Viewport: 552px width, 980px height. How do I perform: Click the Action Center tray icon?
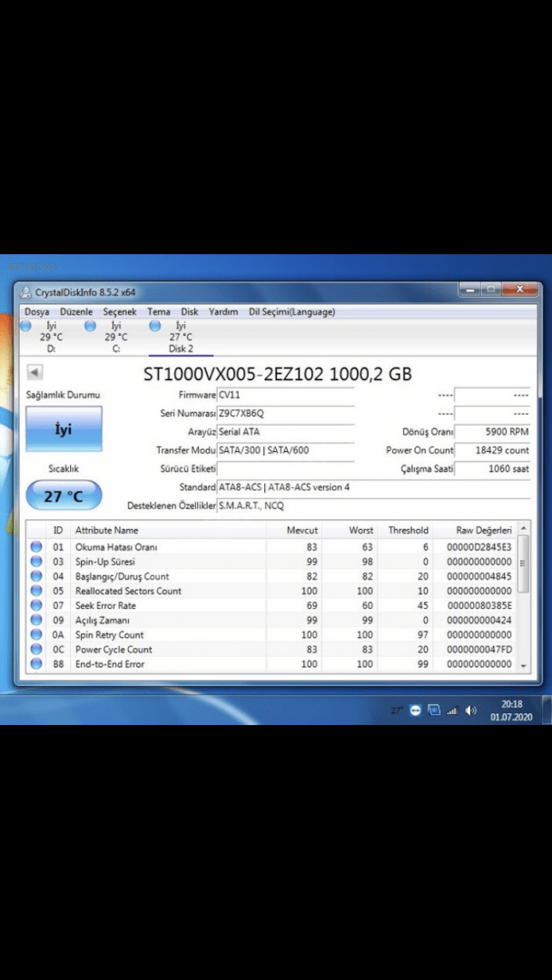coord(434,710)
